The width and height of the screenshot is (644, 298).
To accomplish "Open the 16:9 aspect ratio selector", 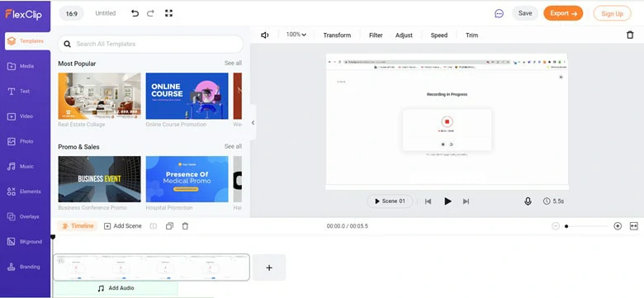I will coord(72,13).
